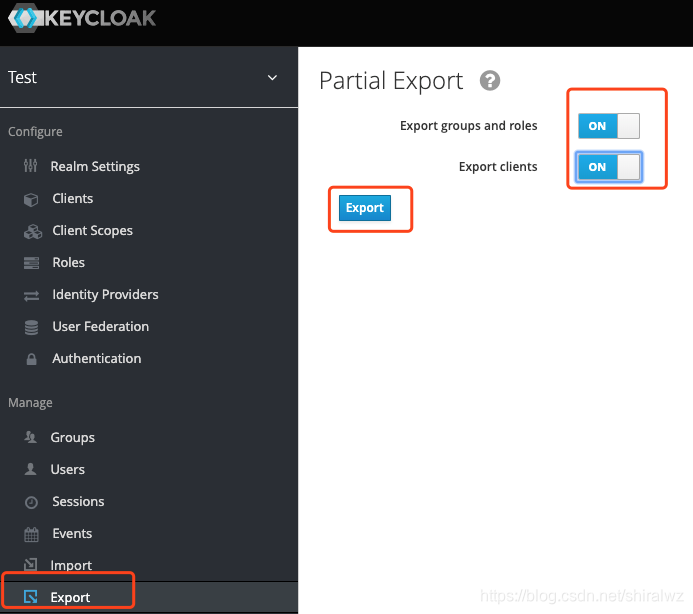Click the Roles list icon

[x=31, y=263]
